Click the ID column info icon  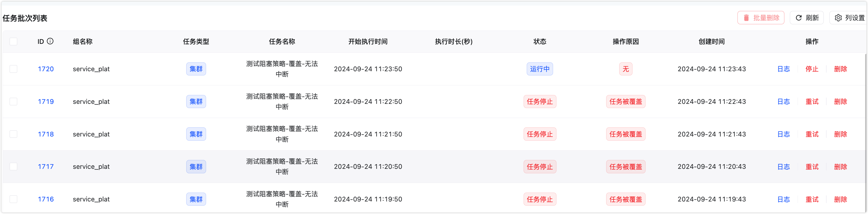(x=50, y=41)
